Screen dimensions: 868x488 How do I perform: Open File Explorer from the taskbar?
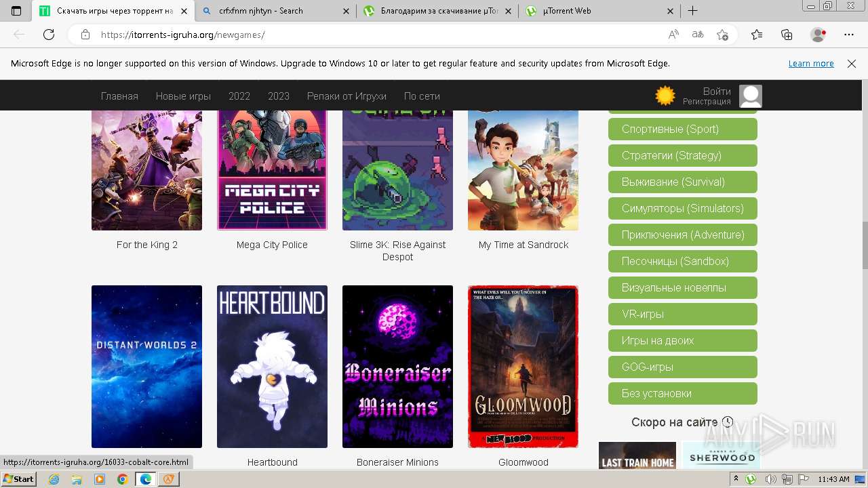77,479
